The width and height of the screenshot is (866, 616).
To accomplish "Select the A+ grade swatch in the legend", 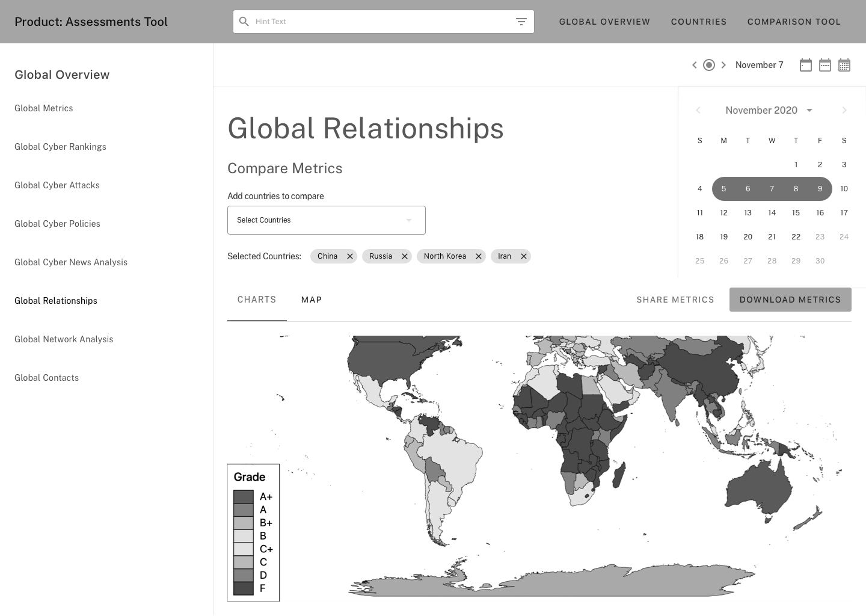I will pos(244,496).
